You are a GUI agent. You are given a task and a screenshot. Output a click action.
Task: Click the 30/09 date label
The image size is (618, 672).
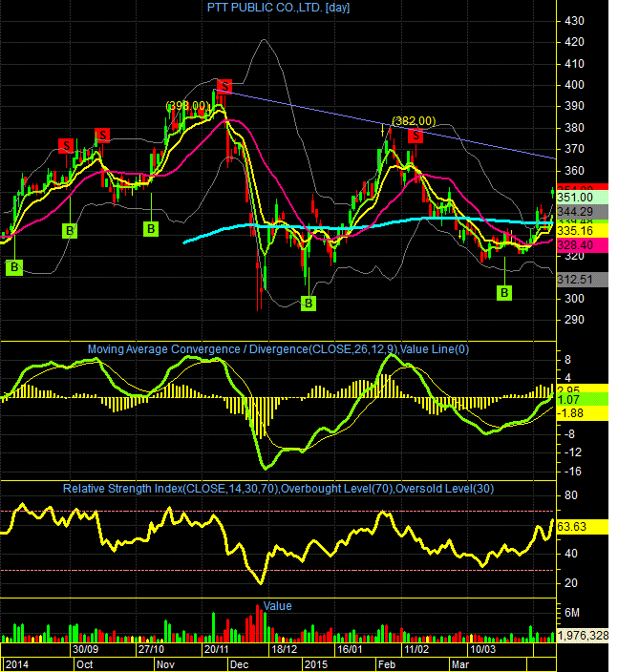coord(85,649)
